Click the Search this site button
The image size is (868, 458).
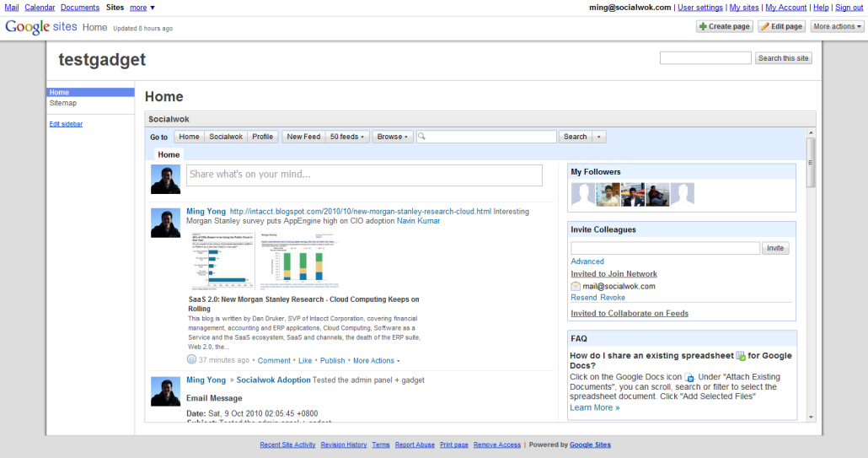(783, 58)
